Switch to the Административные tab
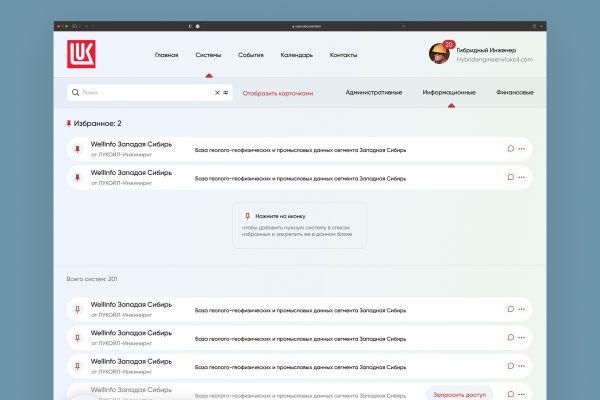This screenshot has height=400, width=600. [x=374, y=92]
